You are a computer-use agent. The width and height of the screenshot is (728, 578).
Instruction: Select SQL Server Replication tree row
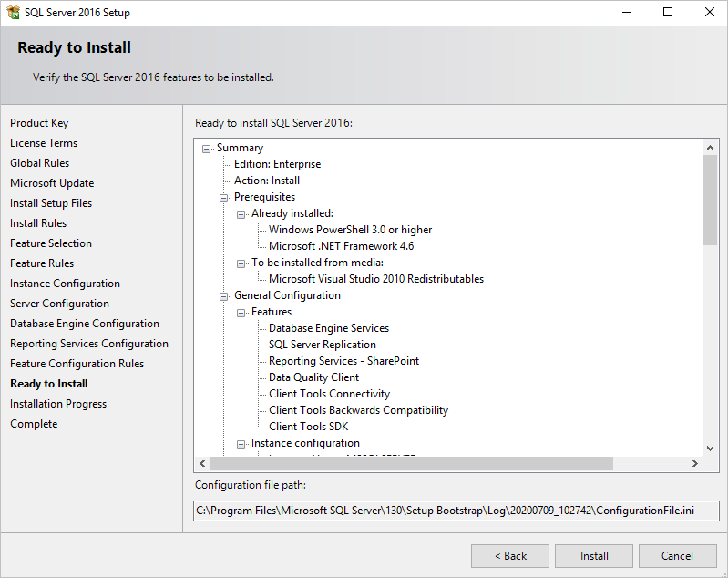[323, 345]
